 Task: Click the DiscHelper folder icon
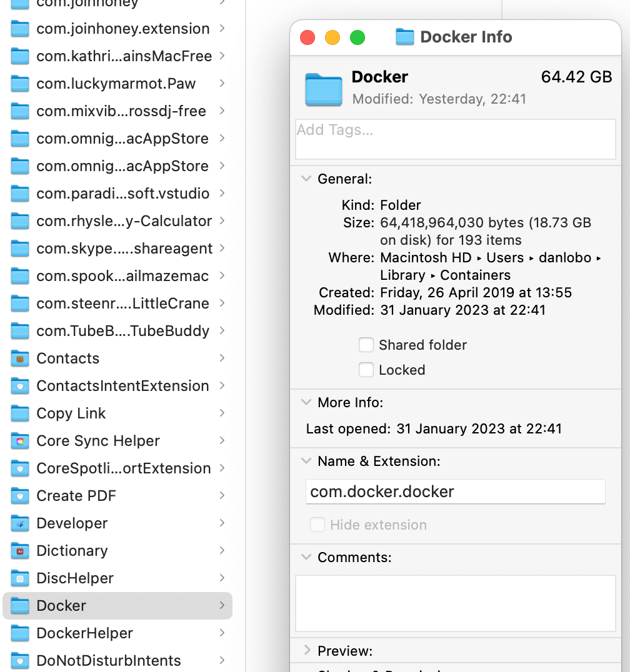coord(20,578)
